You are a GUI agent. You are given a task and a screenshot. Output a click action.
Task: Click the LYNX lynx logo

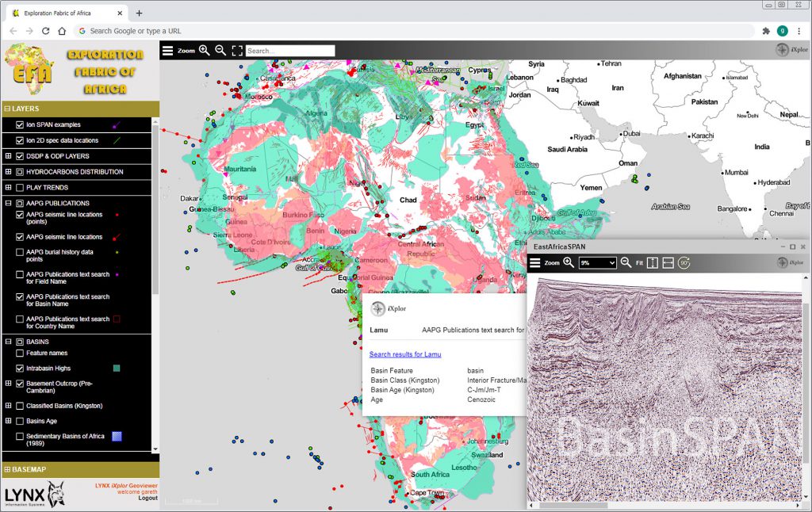pos(35,495)
